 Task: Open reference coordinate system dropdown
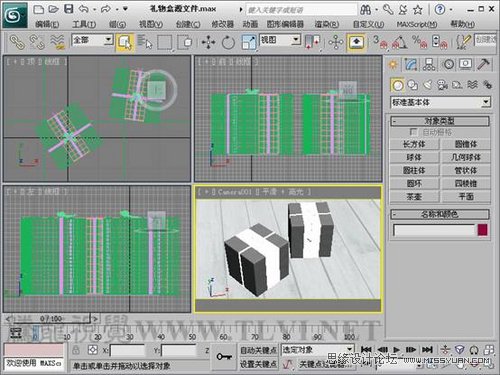(x=295, y=40)
